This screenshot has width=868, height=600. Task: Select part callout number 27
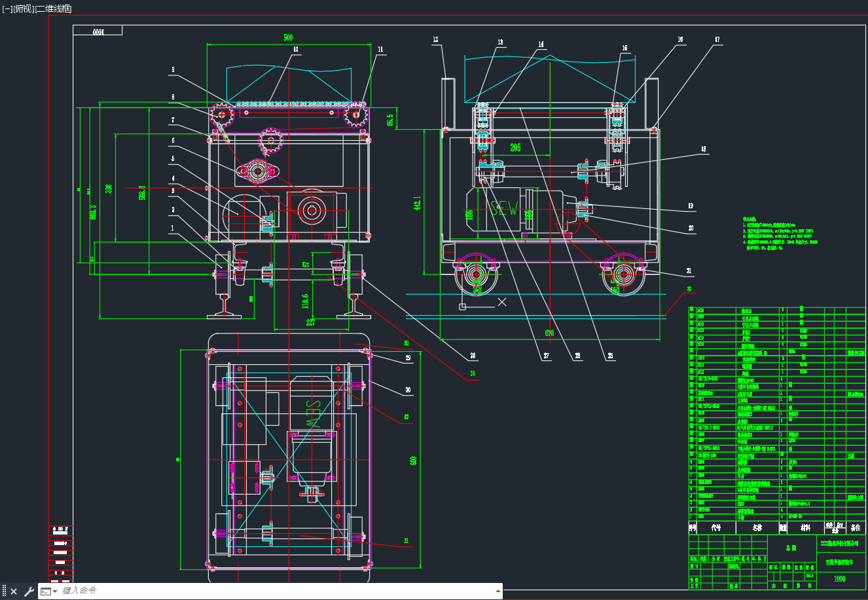pos(546,356)
